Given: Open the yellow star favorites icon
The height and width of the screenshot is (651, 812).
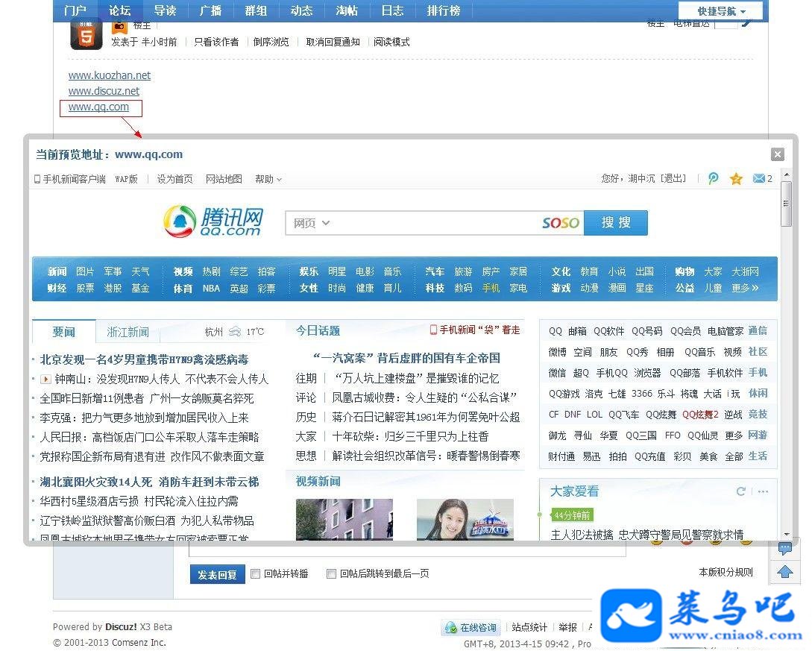Looking at the screenshot, I should pos(736,179).
